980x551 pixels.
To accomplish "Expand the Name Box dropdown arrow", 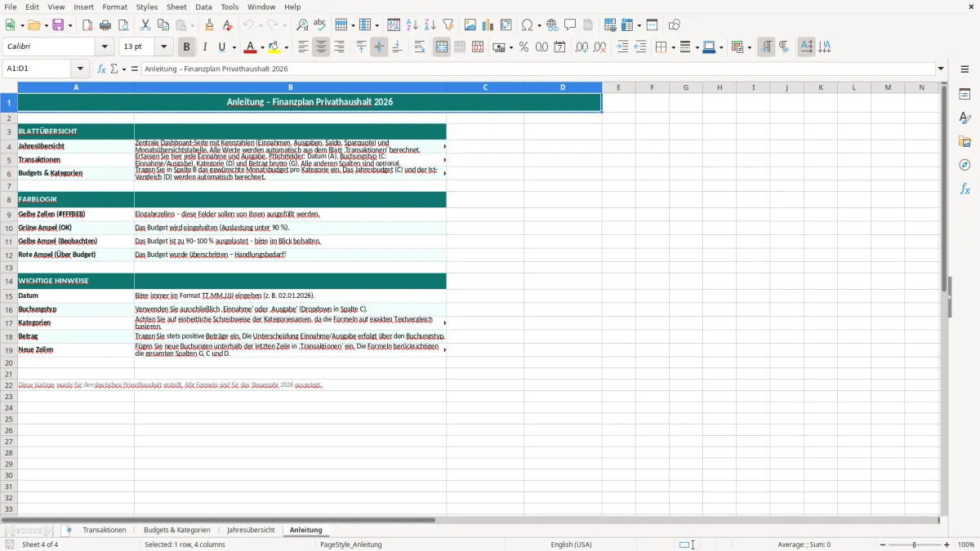I will pyautogui.click(x=80, y=69).
